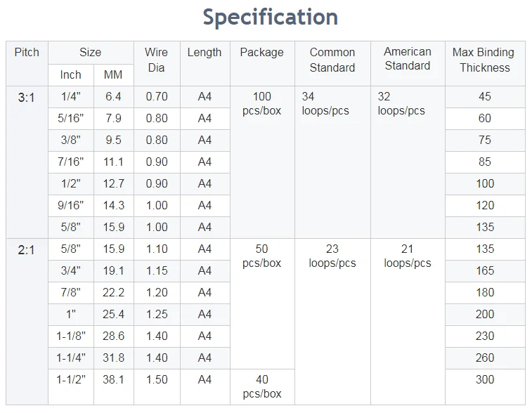Screen dimensions: 532x413
Task: Select the Package column header
Action: pos(261,53)
